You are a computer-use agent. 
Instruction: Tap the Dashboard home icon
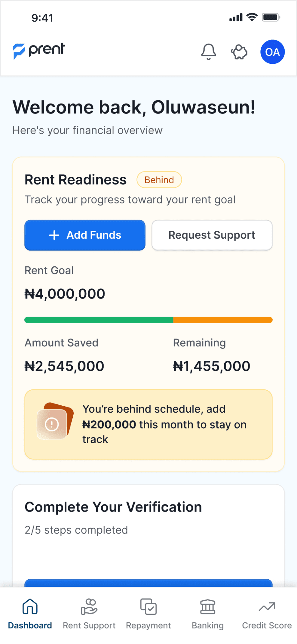pos(30,606)
